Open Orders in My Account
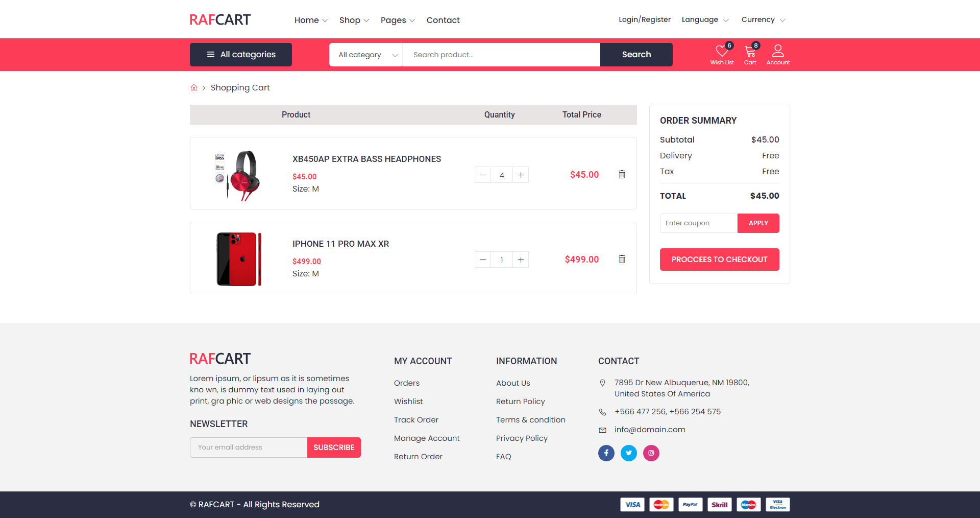 click(x=407, y=383)
